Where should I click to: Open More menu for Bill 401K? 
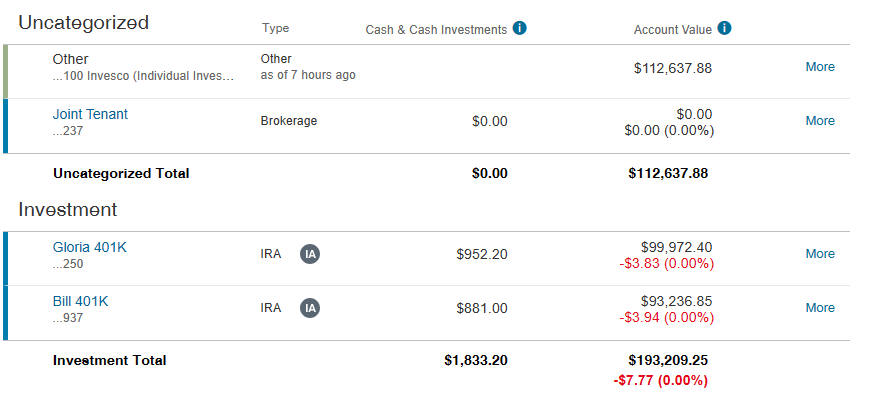pyautogui.click(x=820, y=308)
